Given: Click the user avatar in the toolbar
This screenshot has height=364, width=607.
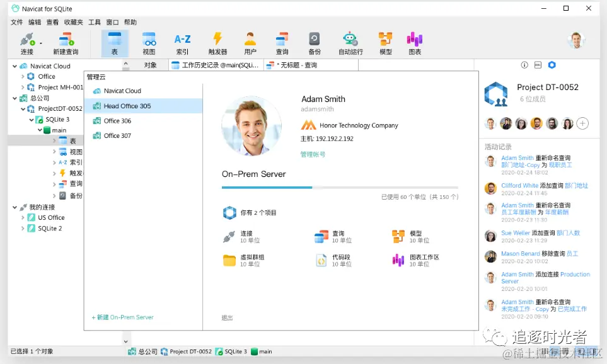Looking at the screenshot, I should (576, 40).
